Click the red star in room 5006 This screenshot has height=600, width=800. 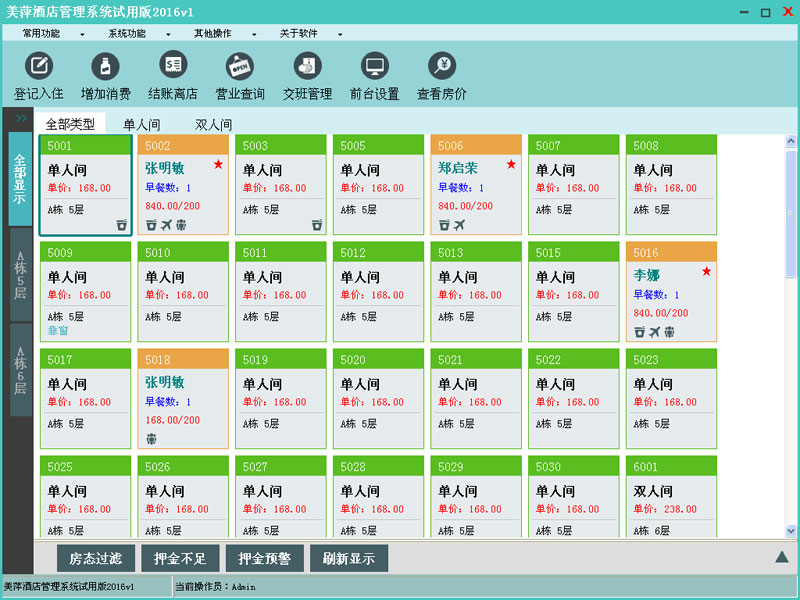tap(511, 164)
